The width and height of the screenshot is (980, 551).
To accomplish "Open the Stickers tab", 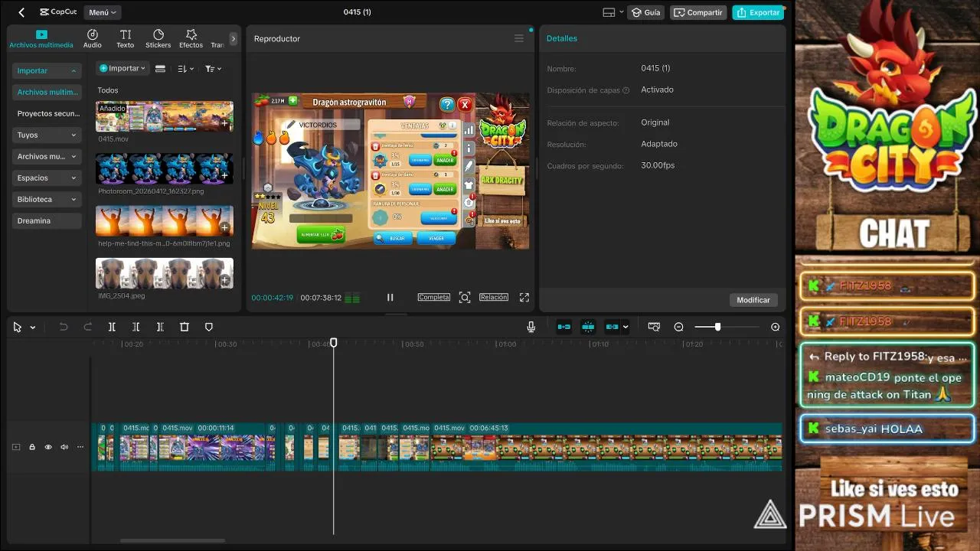I will [x=158, y=39].
